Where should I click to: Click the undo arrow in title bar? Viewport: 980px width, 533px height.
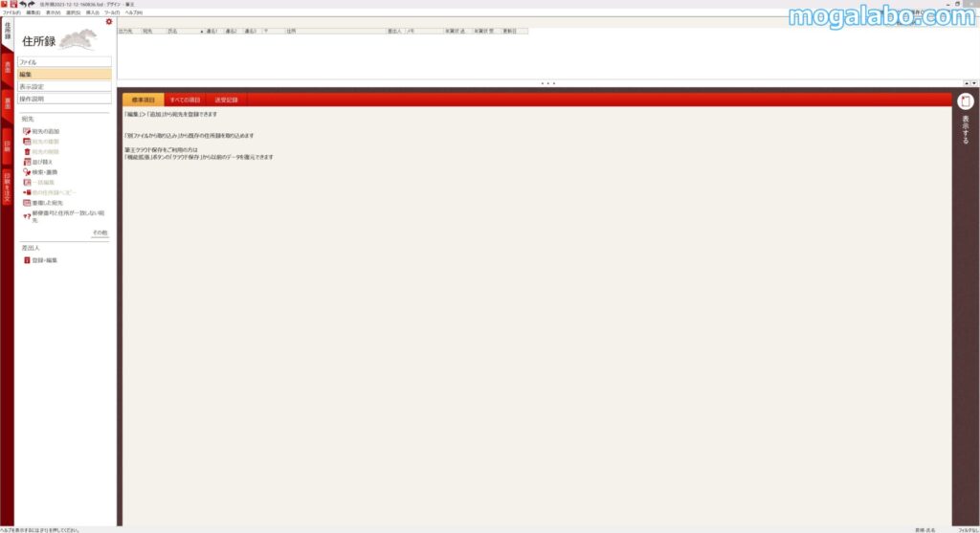click(x=24, y=4)
